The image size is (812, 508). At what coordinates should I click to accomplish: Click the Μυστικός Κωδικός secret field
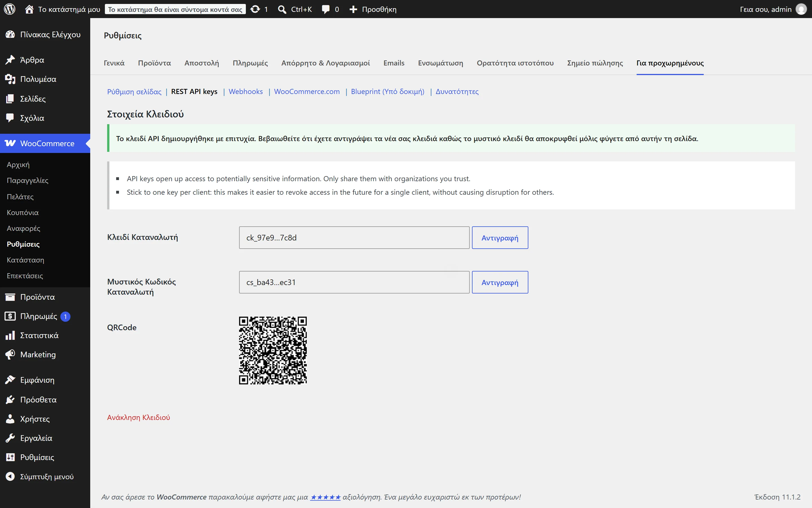click(x=354, y=282)
